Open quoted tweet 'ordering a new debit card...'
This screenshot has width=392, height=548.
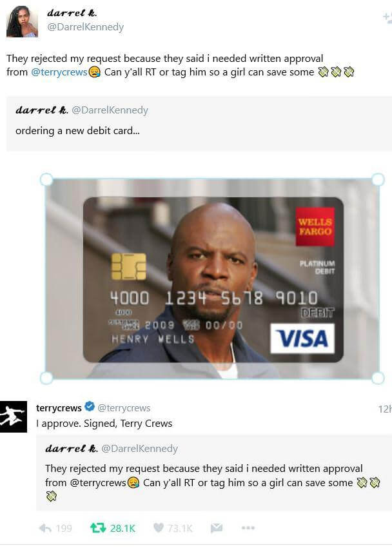199,124
